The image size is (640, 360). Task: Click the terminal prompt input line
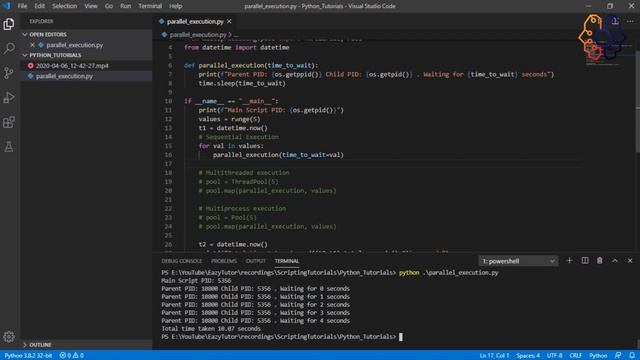click(282, 337)
